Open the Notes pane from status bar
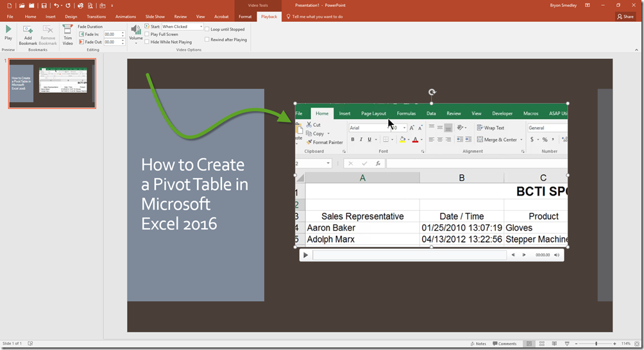Image resolution: width=644 pixels, height=350 pixels. point(478,344)
